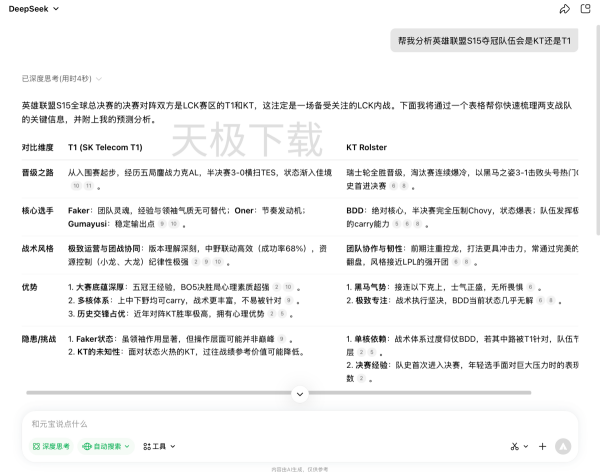This screenshot has width=600, height=476.
Task: Expand the scissors tool dropdown chevron
Action: coord(526,446)
